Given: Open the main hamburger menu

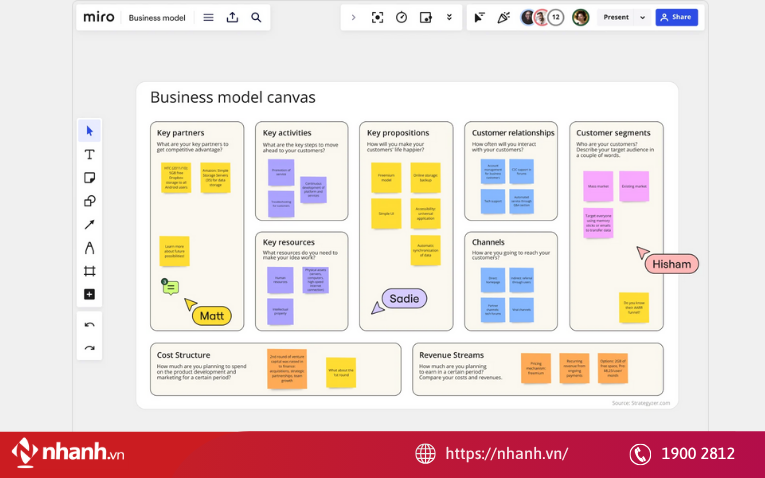Looking at the screenshot, I should coord(208,17).
